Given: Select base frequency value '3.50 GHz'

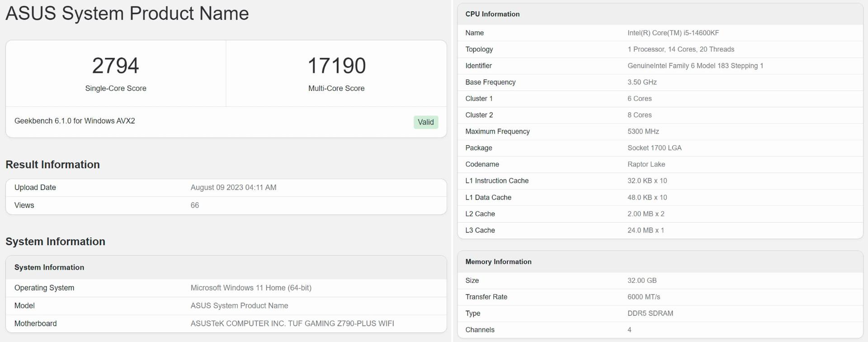Looking at the screenshot, I should [642, 82].
